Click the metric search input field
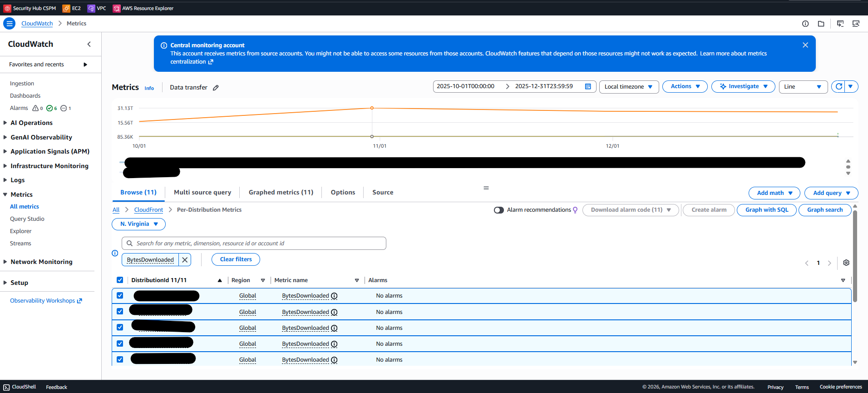 tap(254, 244)
